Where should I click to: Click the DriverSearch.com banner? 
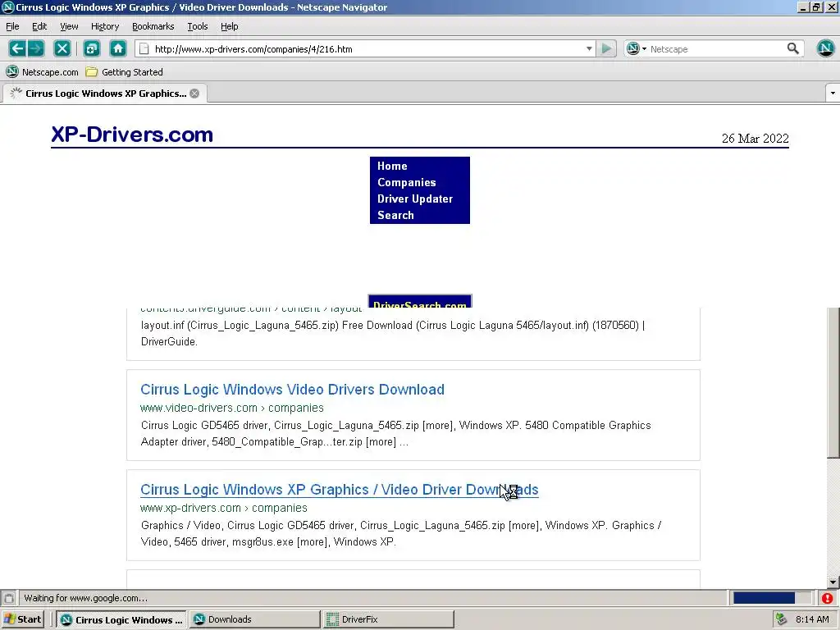point(419,302)
